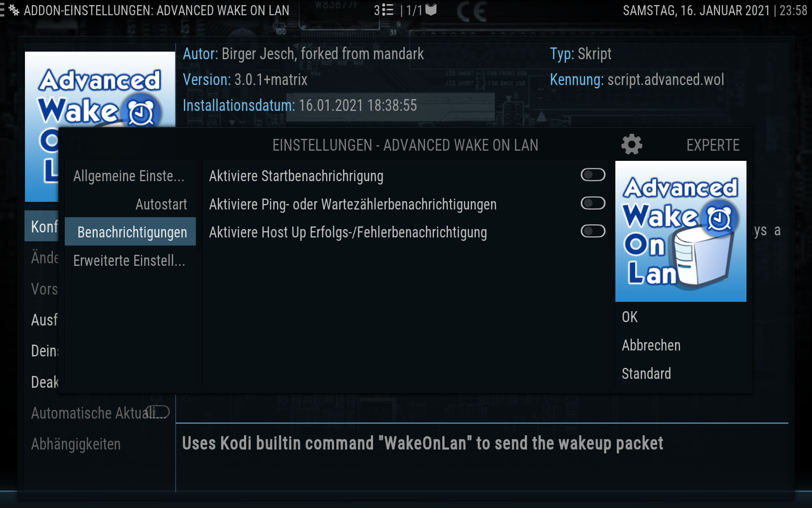Change the Experte settings level
Screen dimensions: 812x508
coord(713,145)
